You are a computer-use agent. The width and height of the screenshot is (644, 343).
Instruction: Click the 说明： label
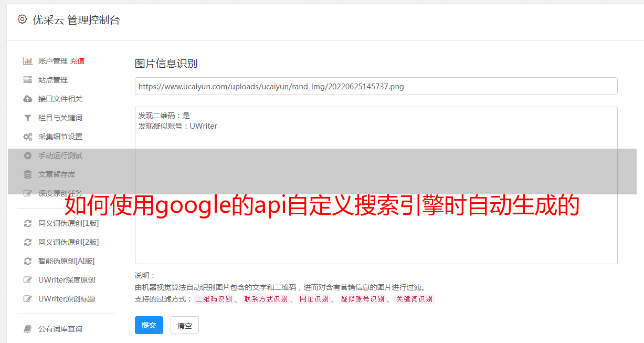[145, 275]
